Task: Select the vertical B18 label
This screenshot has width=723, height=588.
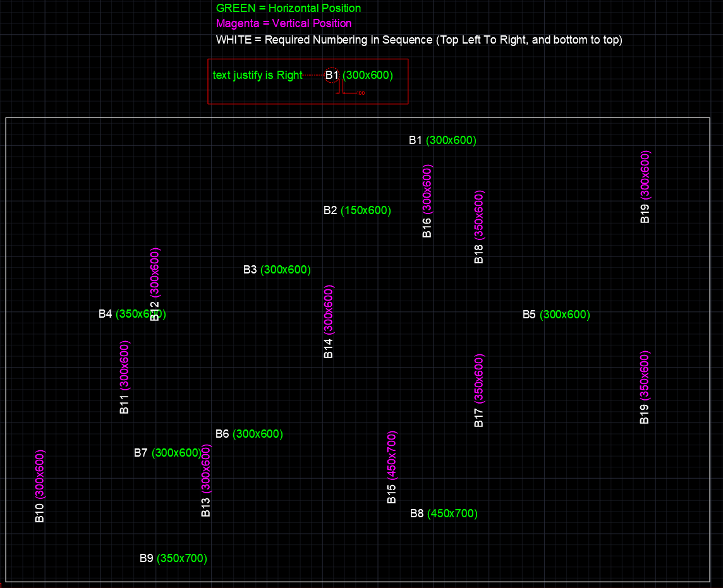Action: click(x=479, y=254)
